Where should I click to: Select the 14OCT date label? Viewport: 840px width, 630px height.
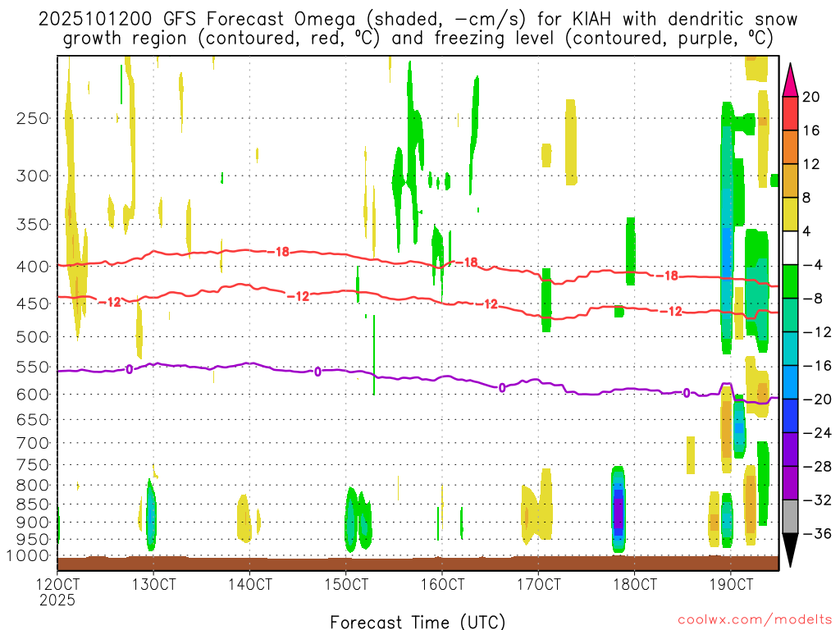249,583
